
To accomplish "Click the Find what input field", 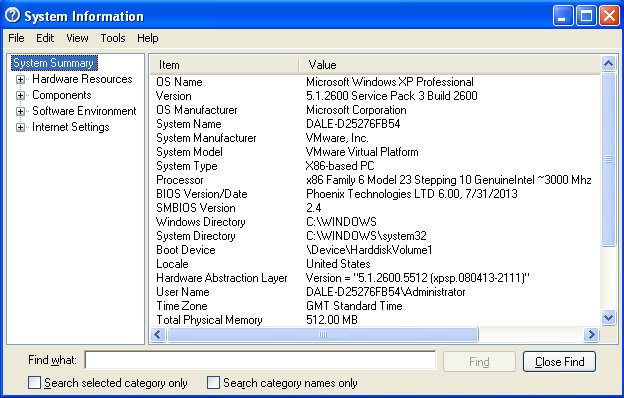I will tap(261, 361).
